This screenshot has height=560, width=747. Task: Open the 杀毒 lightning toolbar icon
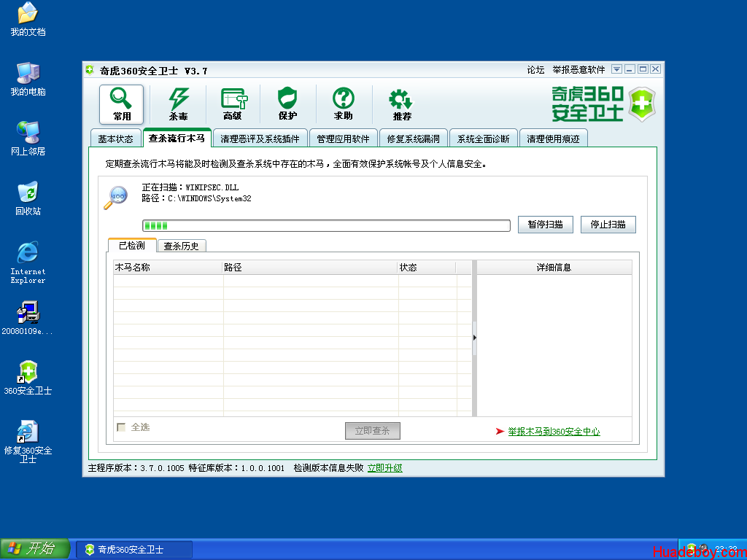click(178, 104)
